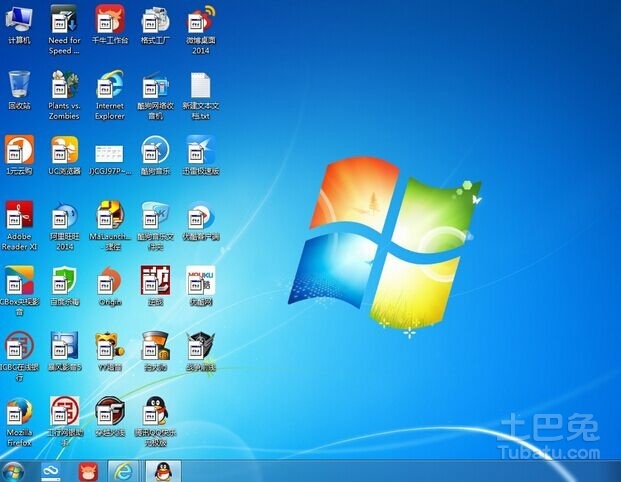This screenshot has height=482, width=621.
Task: Select the Youku (优酷网) desktop shortcut
Action: pyautogui.click(x=200, y=281)
